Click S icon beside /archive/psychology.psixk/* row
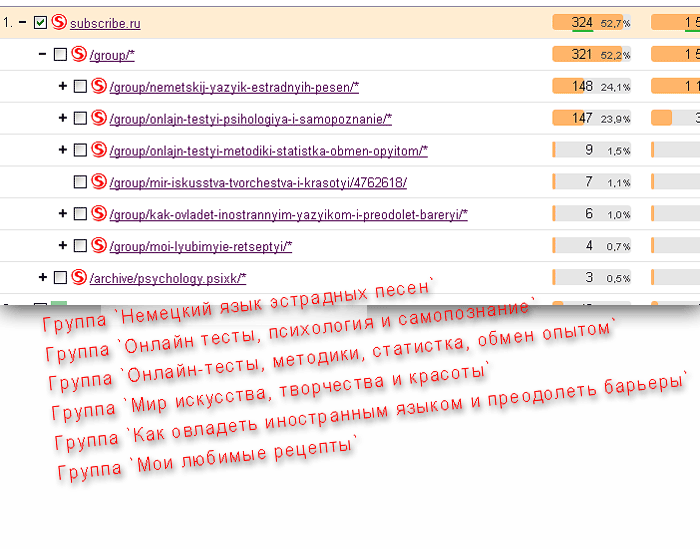700x549 pixels. [79, 277]
